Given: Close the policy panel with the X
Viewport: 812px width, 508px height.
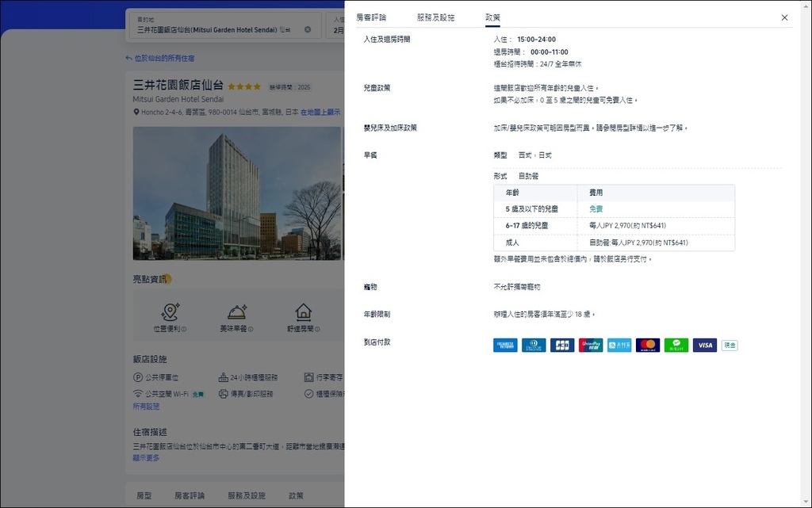Looking at the screenshot, I should tap(784, 17).
